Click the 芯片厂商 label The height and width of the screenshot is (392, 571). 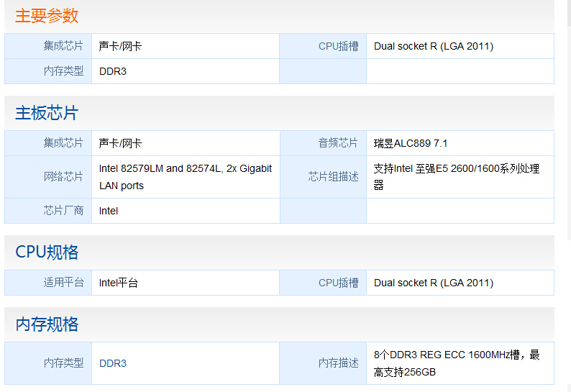(63, 211)
